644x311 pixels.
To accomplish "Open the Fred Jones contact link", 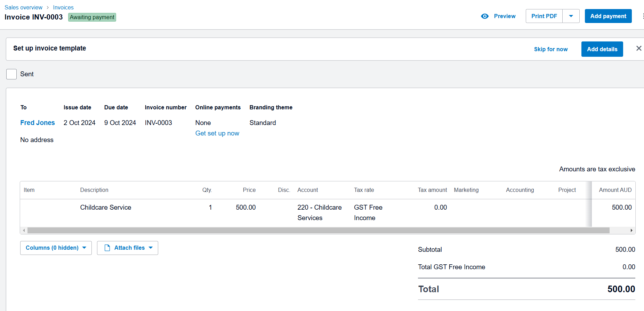I will pos(38,123).
